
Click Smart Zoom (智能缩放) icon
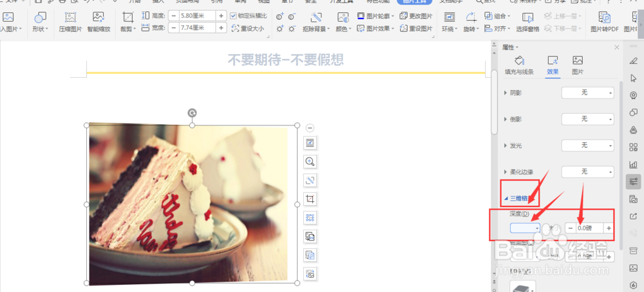(99, 21)
